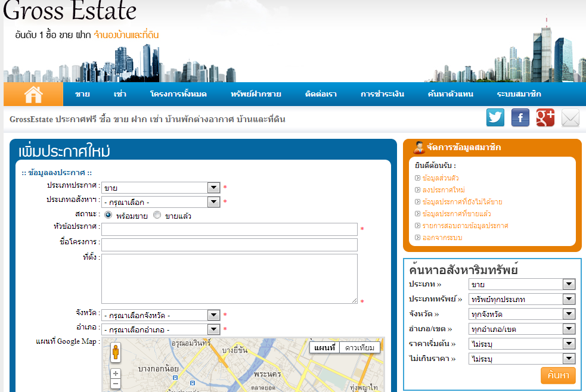Open the โครงการทั้งหมด menu item
586x392 pixels.
(178, 94)
